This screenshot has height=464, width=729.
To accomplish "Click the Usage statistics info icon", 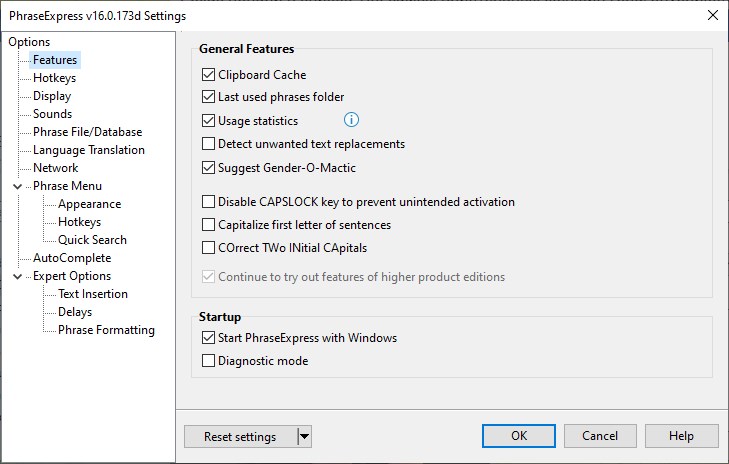I will (351, 121).
